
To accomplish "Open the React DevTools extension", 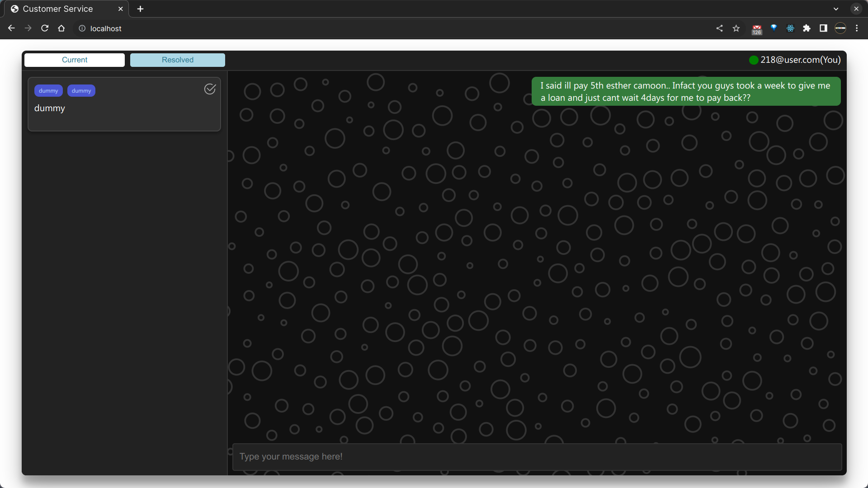I will pos(790,28).
